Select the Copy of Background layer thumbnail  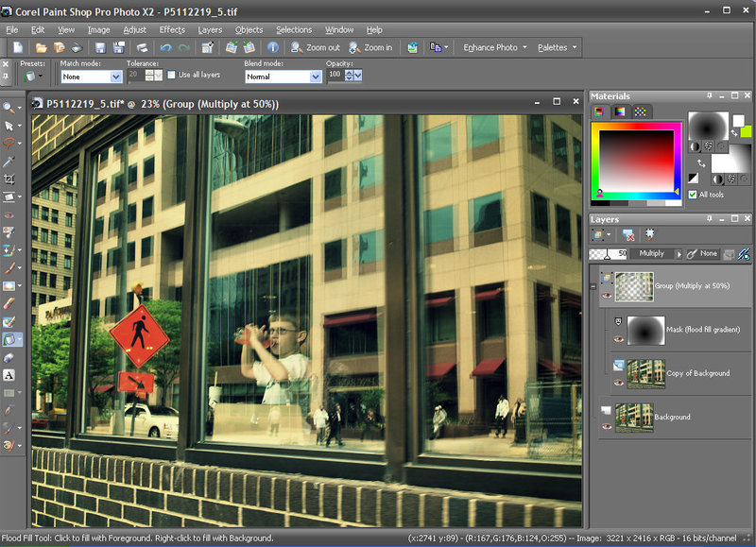tap(645, 374)
